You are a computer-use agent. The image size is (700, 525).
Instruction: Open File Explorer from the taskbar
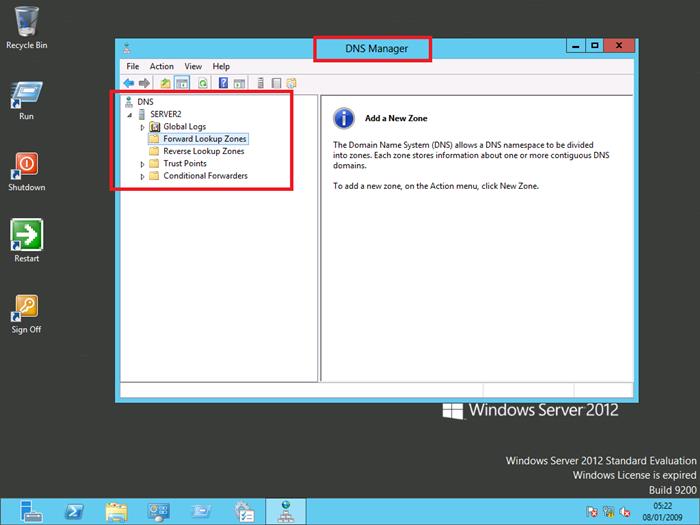pyautogui.click(x=117, y=511)
